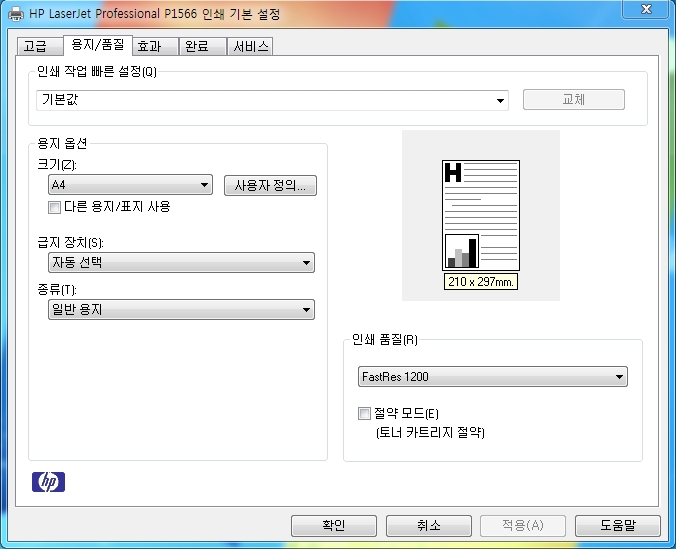The image size is (676, 549).
Task: Click the printer icon in title bar
Action: 16,14
